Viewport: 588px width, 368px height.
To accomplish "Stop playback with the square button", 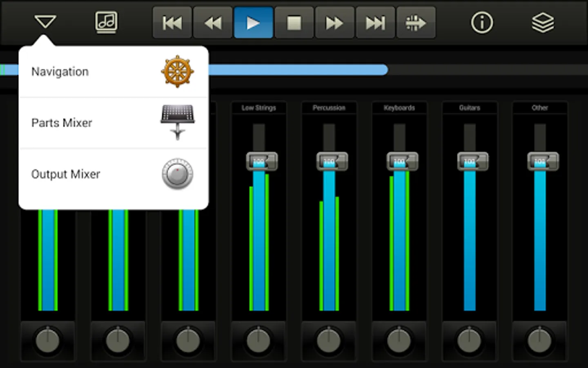I will (294, 22).
